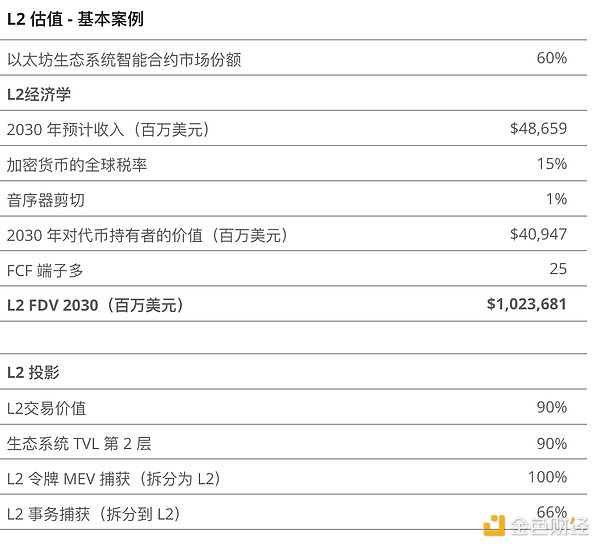The image size is (600, 547).
Task: Select the FCF multiple value 25
Action: (x=558, y=268)
